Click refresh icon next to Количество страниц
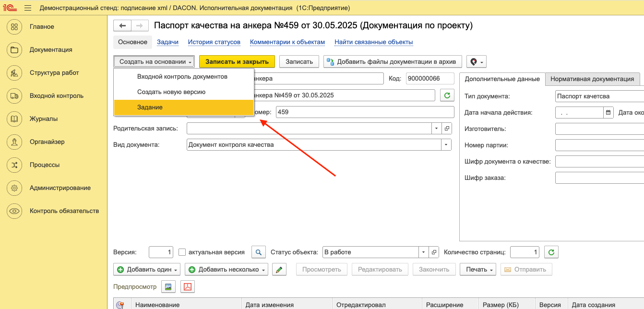This screenshot has height=309, width=644. tap(551, 252)
